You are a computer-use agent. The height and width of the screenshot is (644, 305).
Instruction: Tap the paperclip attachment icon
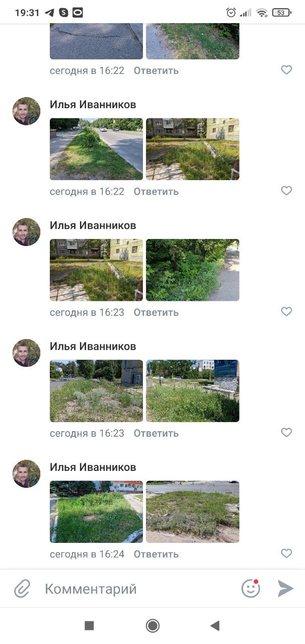(x=22, y=588)
